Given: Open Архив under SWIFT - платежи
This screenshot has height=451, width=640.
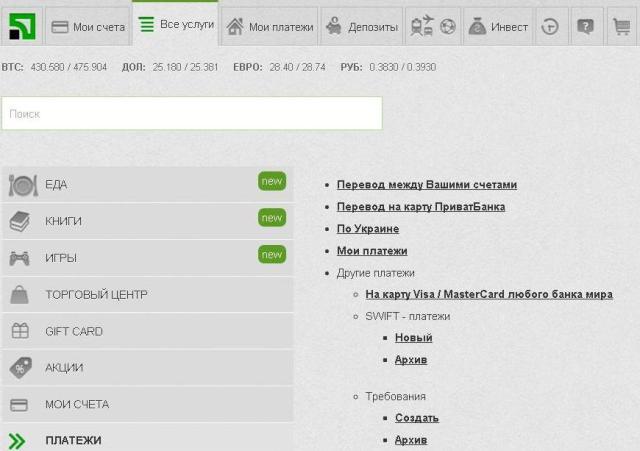Looking at the screenshot, I should point(411,360).
